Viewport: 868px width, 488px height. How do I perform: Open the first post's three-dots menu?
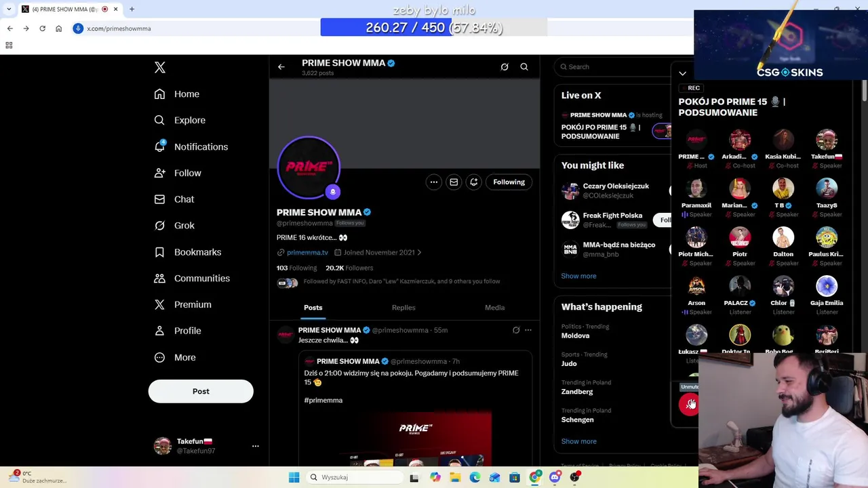[528, 330]
